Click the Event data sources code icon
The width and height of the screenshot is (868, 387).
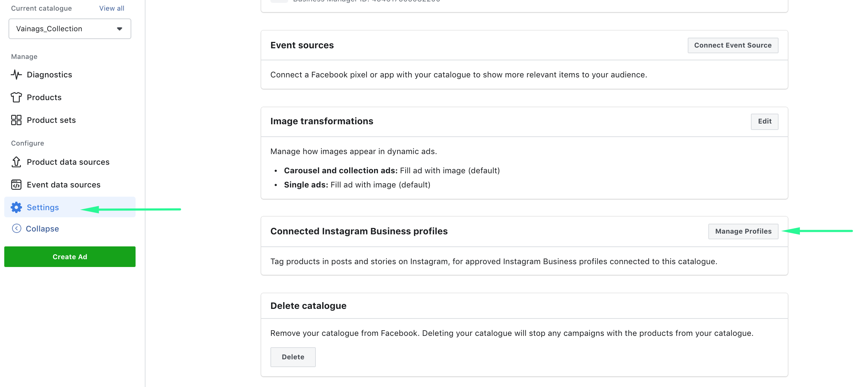coord(16,185)
